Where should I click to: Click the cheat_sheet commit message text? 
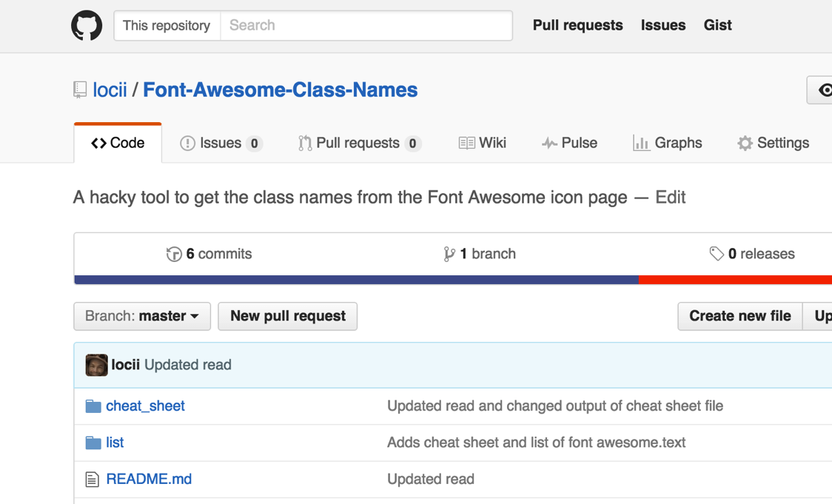pyautogui.click(x=555, y=406)
